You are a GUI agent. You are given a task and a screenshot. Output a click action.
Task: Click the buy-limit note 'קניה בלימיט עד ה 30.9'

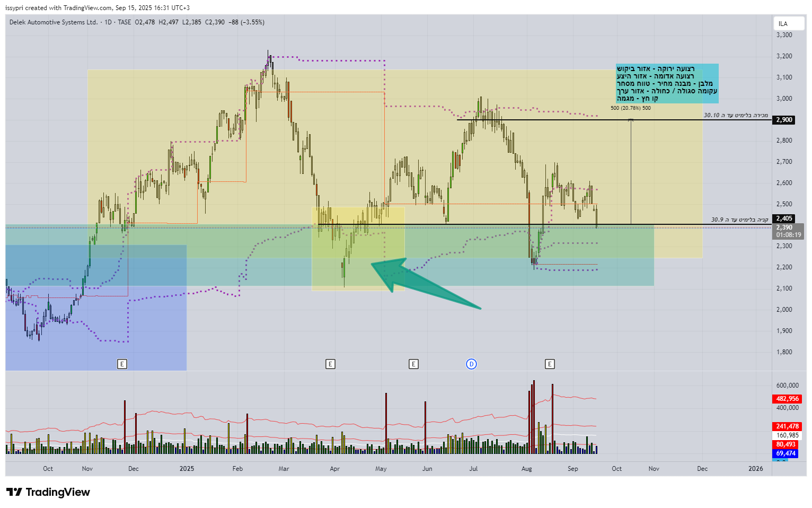739,220
